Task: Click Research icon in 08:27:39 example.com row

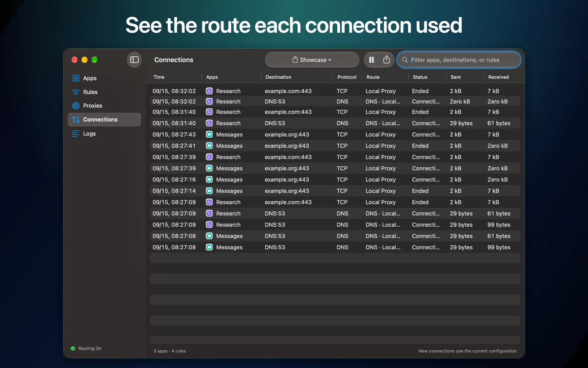Action: click(209, 157)
